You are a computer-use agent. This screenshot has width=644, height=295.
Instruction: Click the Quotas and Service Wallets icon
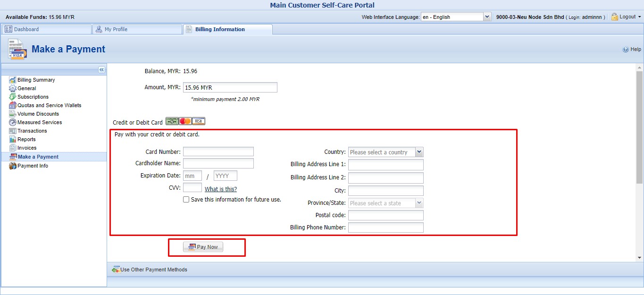tap(13, 105)
